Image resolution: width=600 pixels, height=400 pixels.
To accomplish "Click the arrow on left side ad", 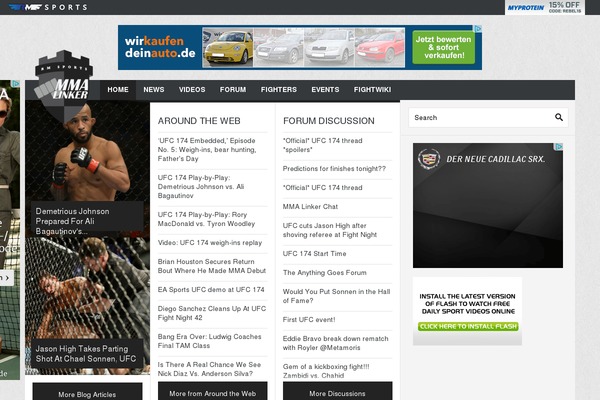I will point(7,278).
